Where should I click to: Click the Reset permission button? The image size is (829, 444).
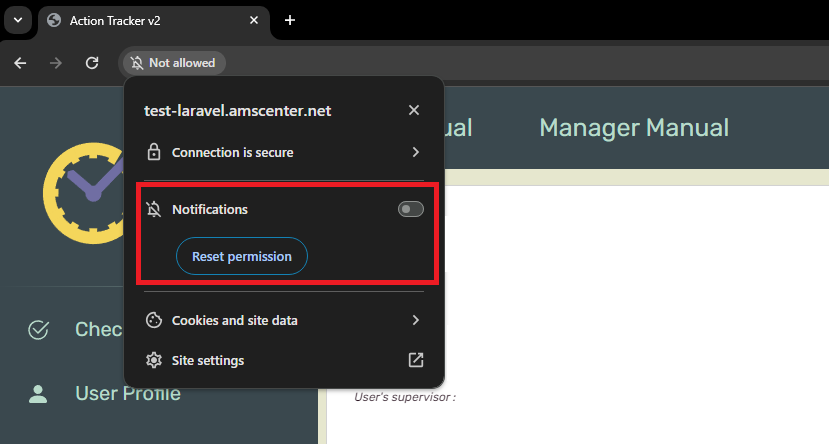(242, 257)
